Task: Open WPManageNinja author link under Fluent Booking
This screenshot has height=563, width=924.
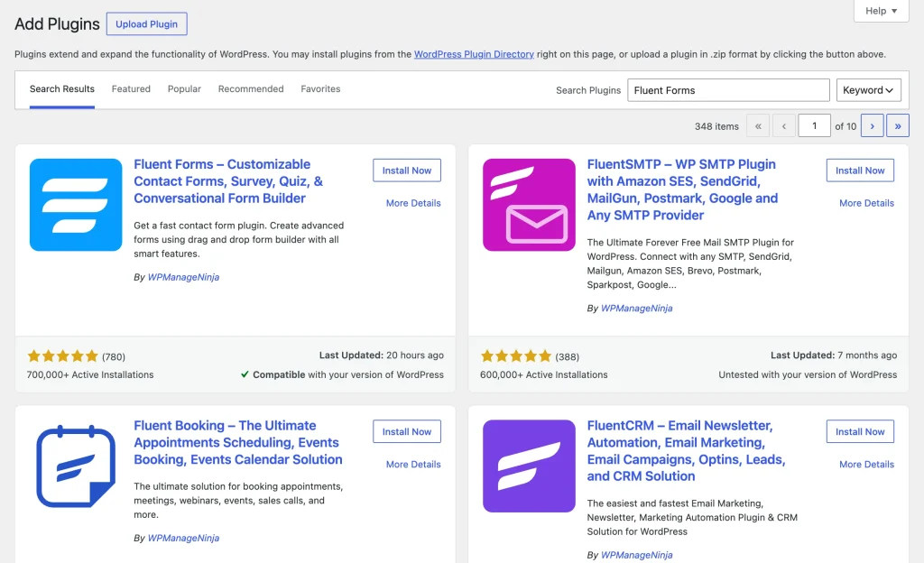Action: 183,538
